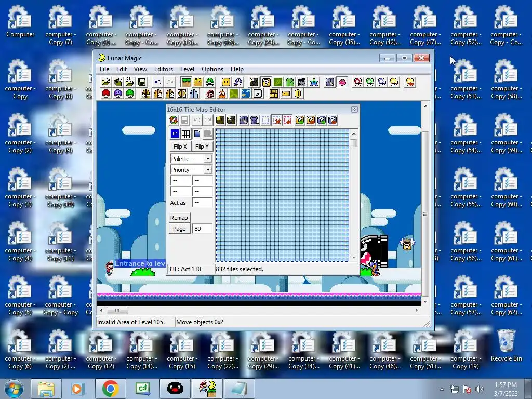Click the Page number field showing 80
The image size is (532, 399).
click(x=202, y=229)
